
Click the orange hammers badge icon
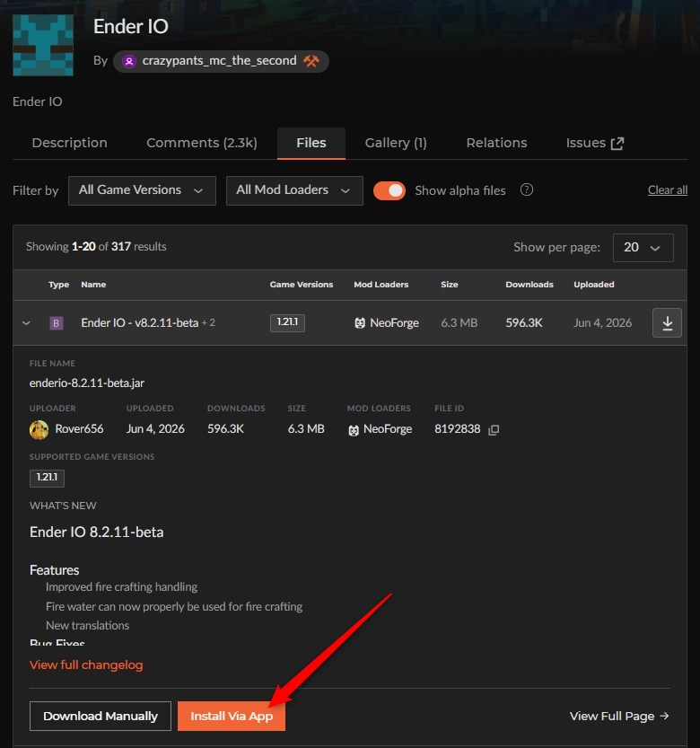tap(311, 61)
